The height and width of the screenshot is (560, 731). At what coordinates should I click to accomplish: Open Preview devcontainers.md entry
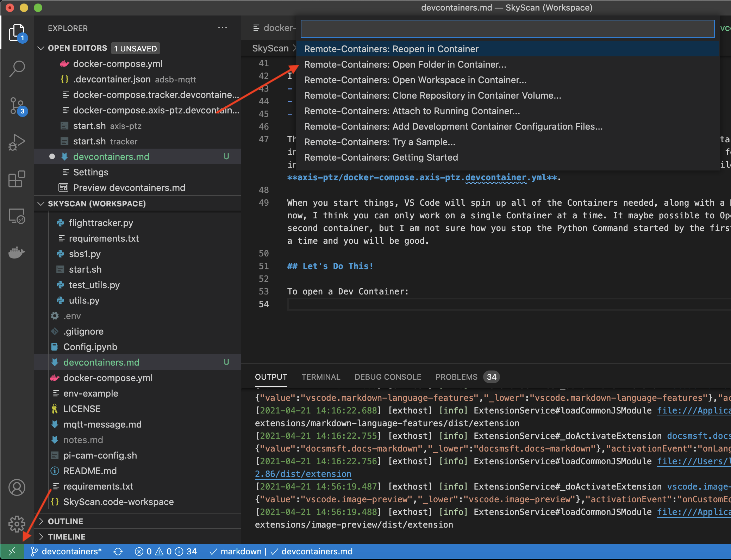137,188
